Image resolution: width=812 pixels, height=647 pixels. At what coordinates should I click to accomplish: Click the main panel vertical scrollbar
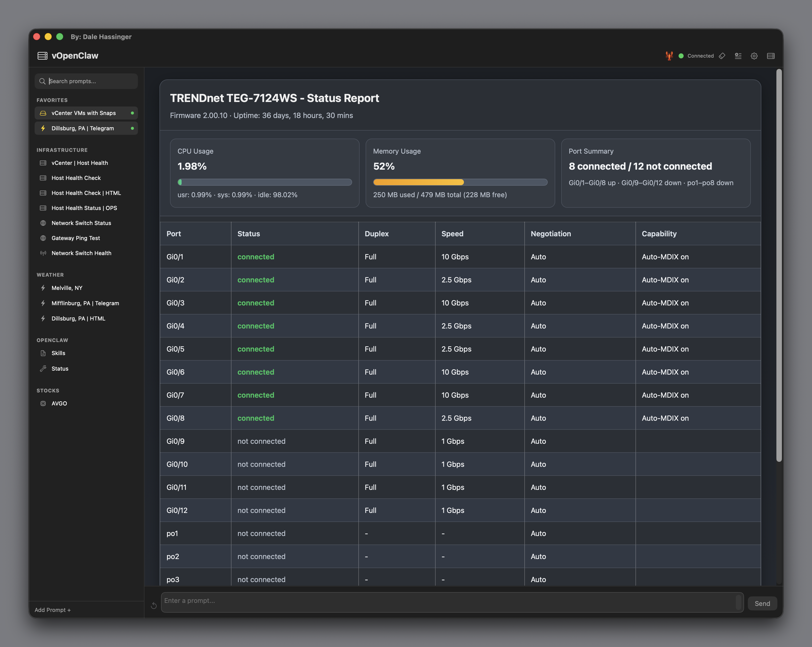click(x=779, y=263)
